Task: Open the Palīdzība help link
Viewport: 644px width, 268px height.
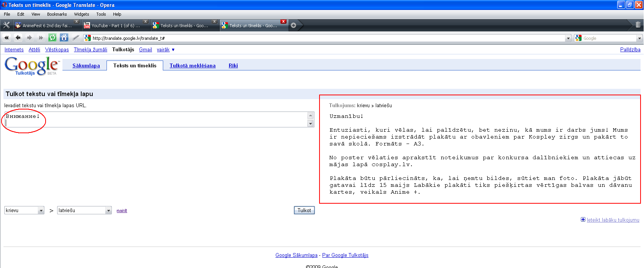Action: click(630, 49)
